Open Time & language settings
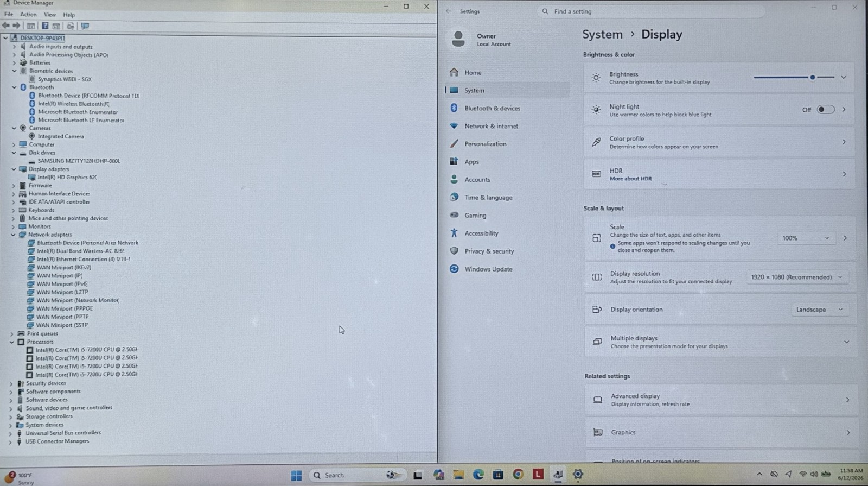This screenshot has height=486, width=868. [507, 198]
